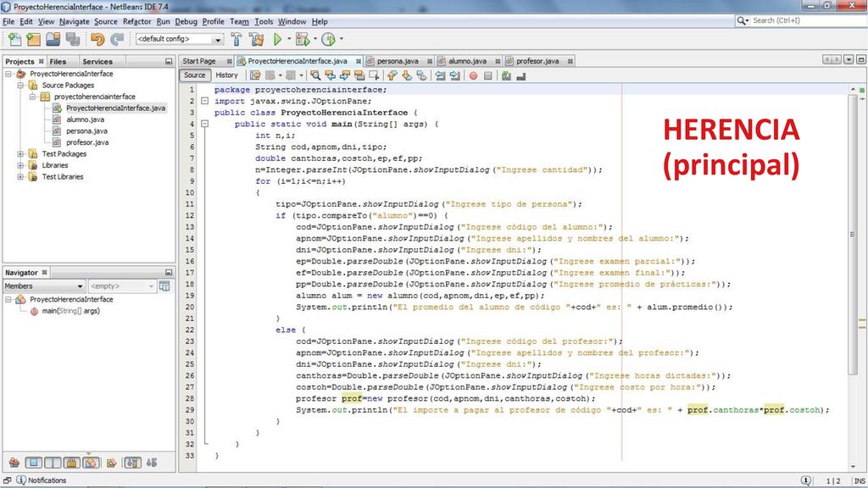Open the Profile Project dropdown arrow
This screenshot has height=488, width=868.
coord(341,39)
